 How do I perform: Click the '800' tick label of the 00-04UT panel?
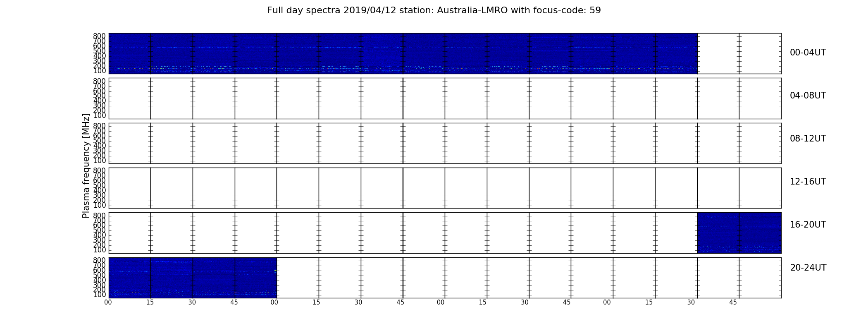point(100,36)
